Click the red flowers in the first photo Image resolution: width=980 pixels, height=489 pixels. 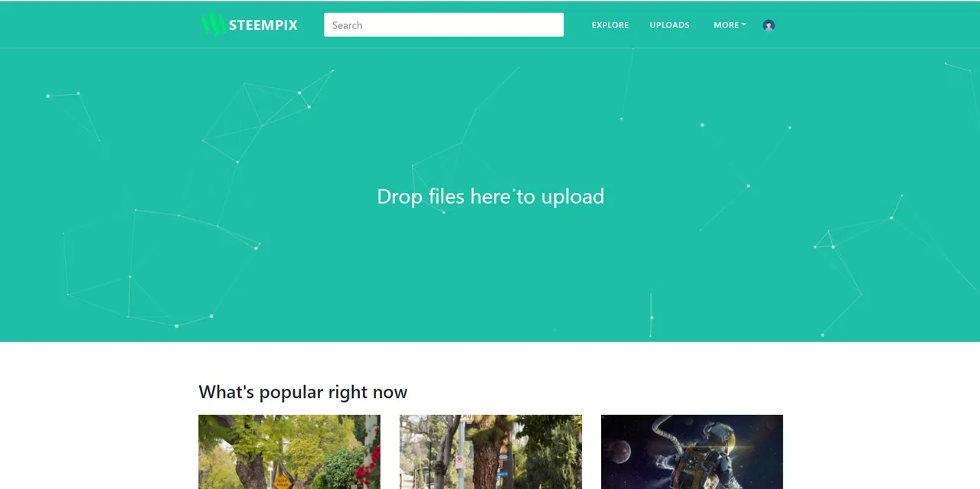coord(367,468)
